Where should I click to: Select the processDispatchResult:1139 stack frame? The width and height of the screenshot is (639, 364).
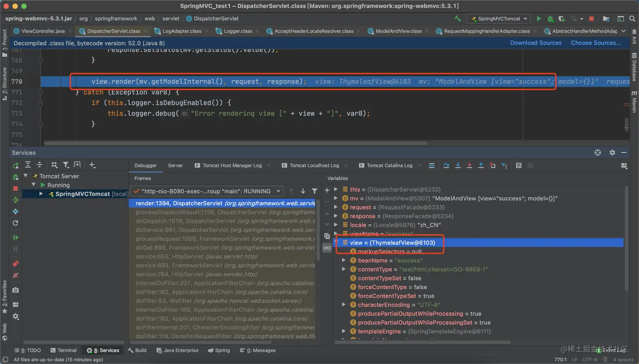click(x=222, y=212)
